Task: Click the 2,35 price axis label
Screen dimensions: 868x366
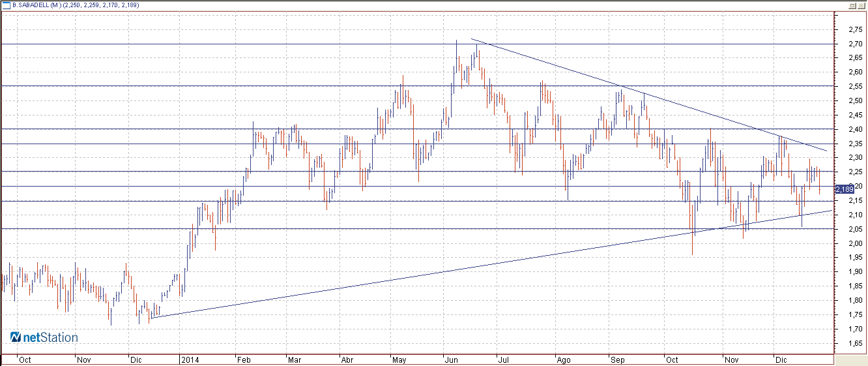Action: click(x=856, y=144)
